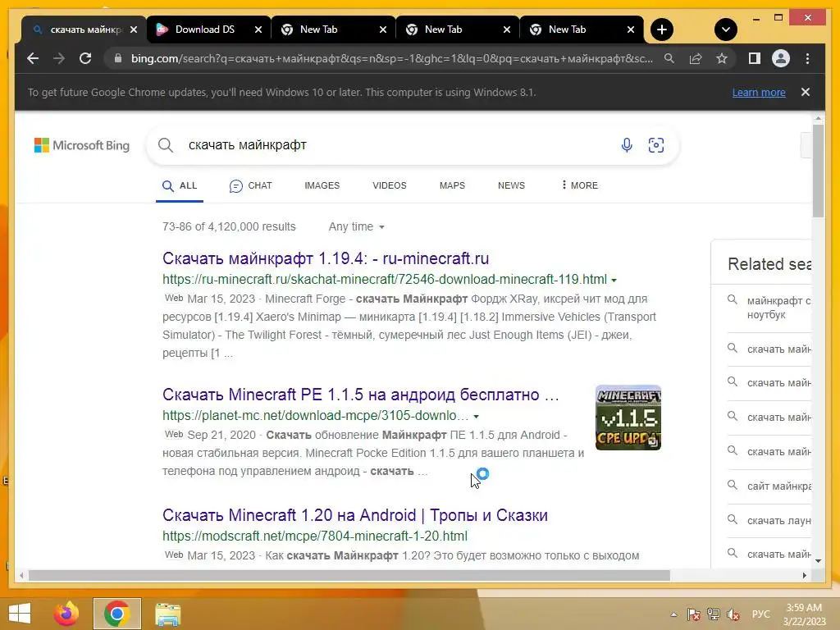Image resolution: width=840 pixels, height=630 pixels.
Task: Open File Explorer from the taskbar
Action: click(x=167, y=614)
